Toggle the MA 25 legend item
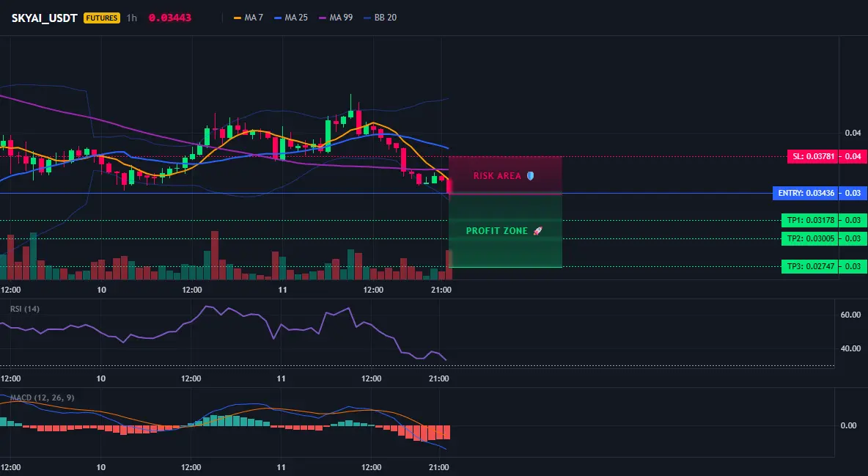The image size is (868, 476). point(290,18)
